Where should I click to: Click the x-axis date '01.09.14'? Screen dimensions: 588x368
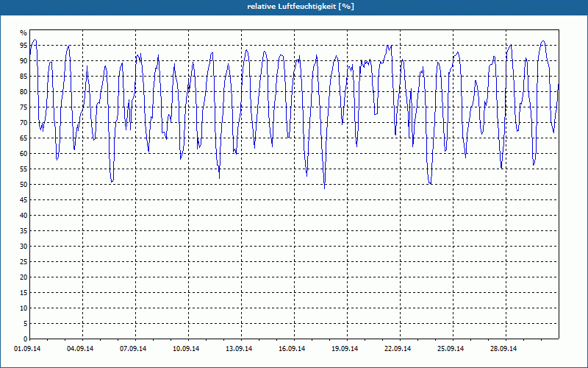(27, 349)
